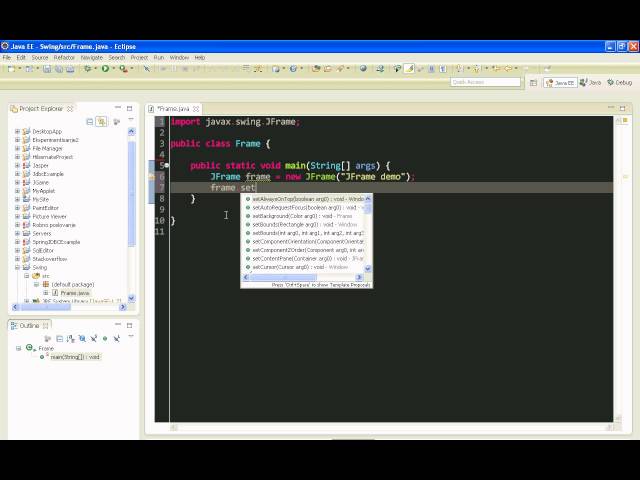Choose setCursor from autocomplete list

[303, 267]
